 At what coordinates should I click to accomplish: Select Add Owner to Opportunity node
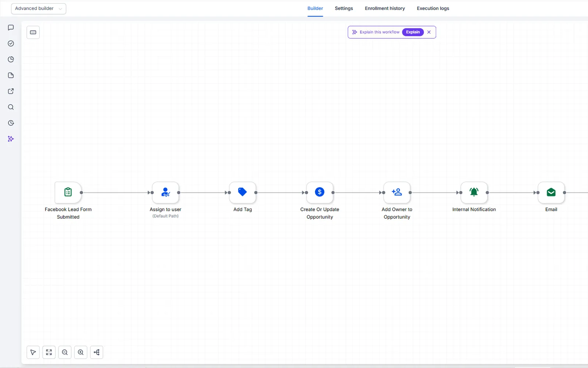[x=397, y=192]
